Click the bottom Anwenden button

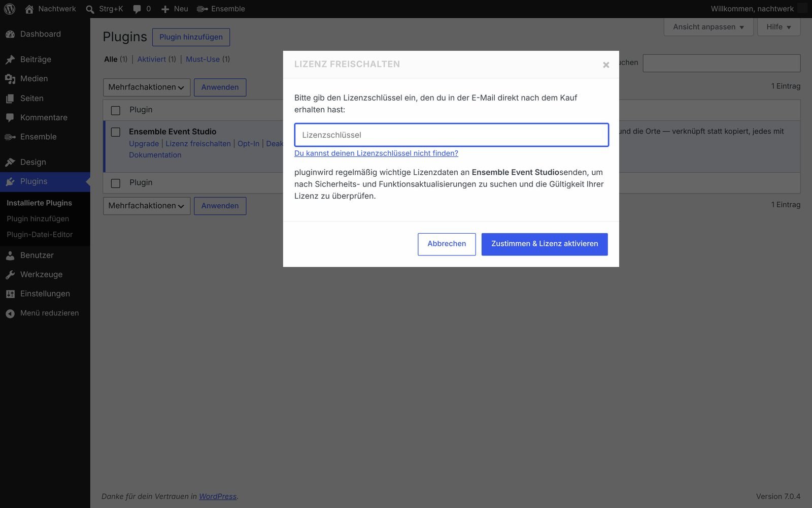220,206
